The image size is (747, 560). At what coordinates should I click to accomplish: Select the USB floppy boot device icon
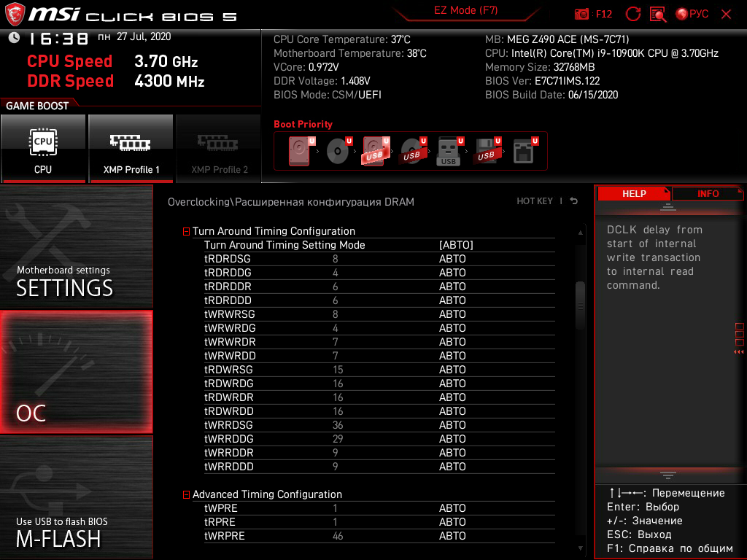pyautogui.click(x=487, y=151)
